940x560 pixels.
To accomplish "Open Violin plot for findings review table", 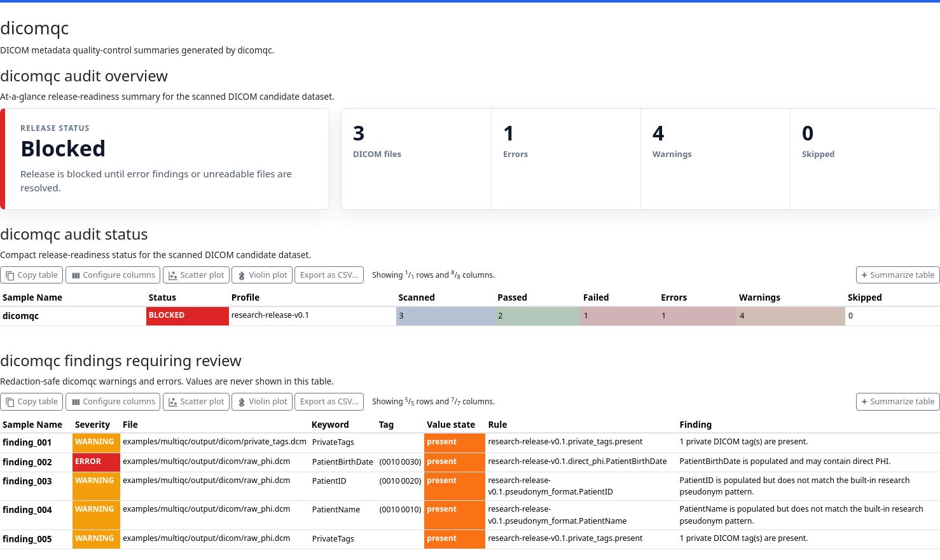I will pyautogui.click(x=261, y=402).
